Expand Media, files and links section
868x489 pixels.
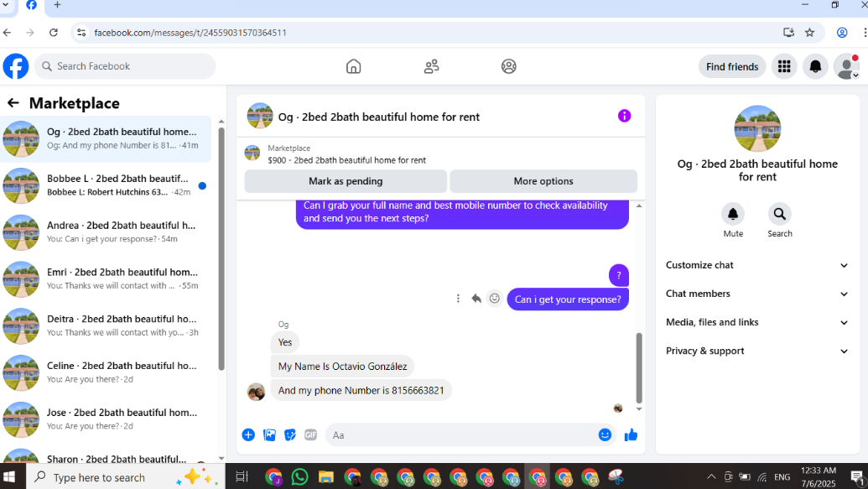[x=756, y=322]
